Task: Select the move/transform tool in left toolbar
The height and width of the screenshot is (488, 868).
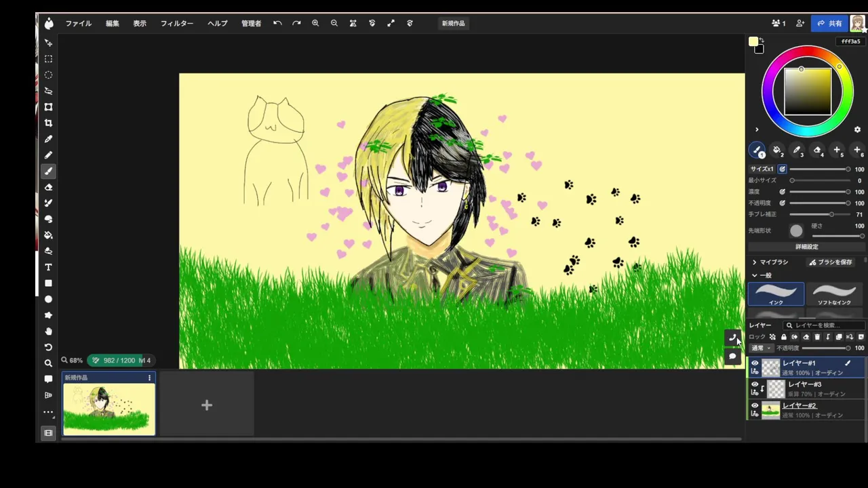Action: (48, 43)
